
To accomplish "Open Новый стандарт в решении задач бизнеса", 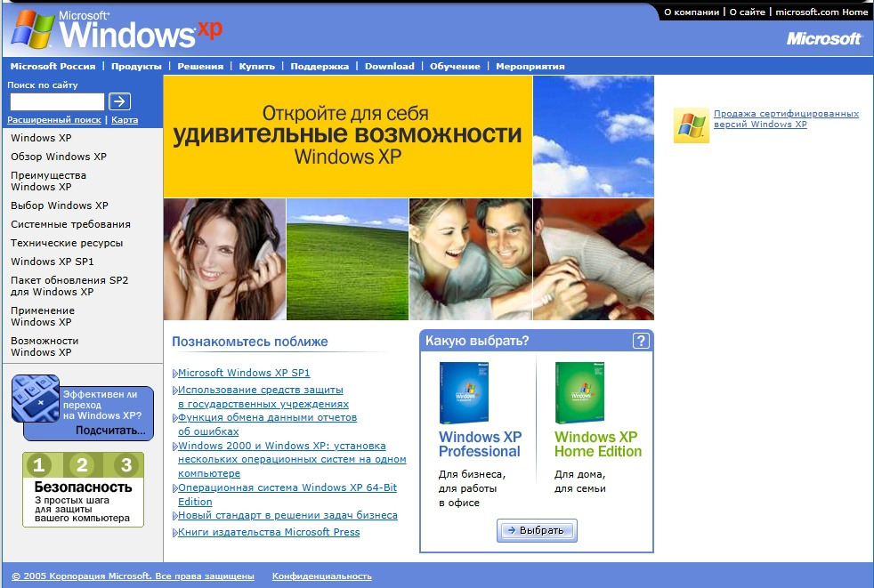I will [287, 516].
